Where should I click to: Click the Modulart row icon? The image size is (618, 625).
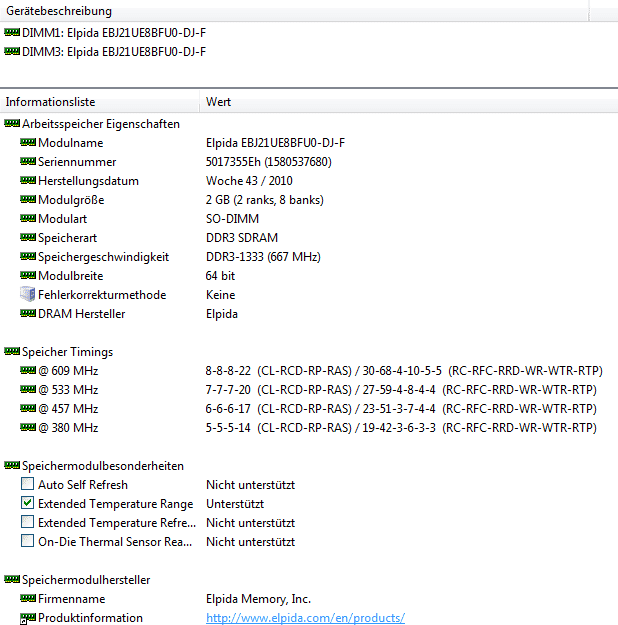click(28, 218)
